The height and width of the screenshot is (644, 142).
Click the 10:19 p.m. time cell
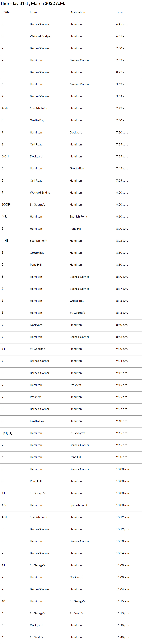click(x=123, y=529)
